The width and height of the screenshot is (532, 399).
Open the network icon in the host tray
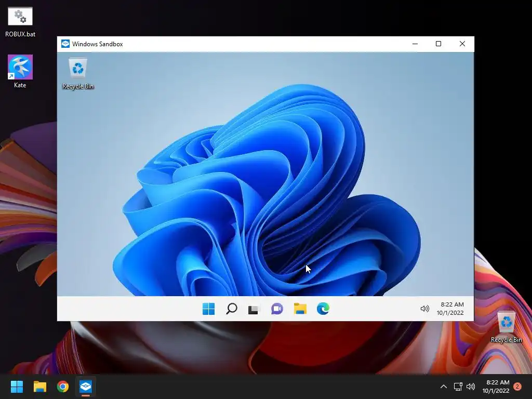tap(458, 387)
